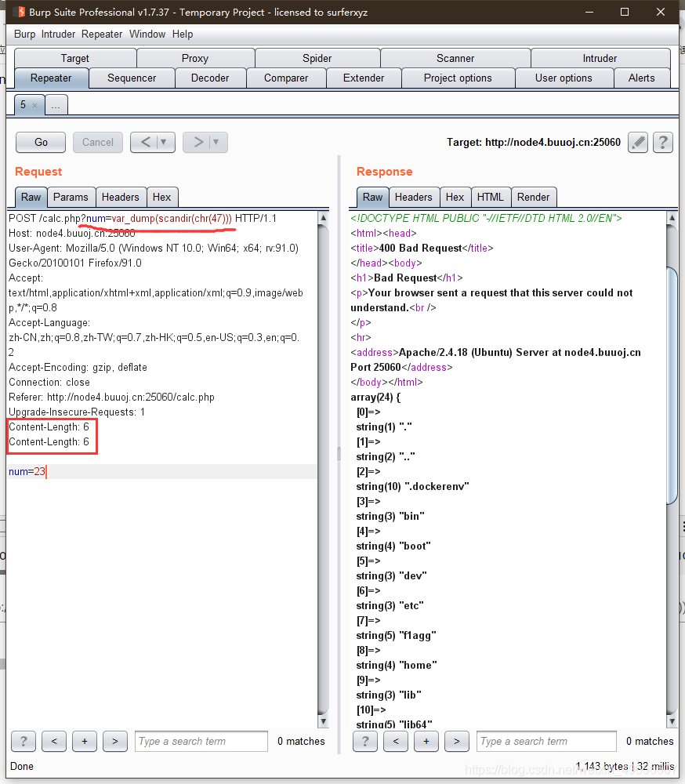Viewport: 685px width, 784px height.
Task: Open a new Repeater tab with the ... tab
Action: [x=56, y=105]
